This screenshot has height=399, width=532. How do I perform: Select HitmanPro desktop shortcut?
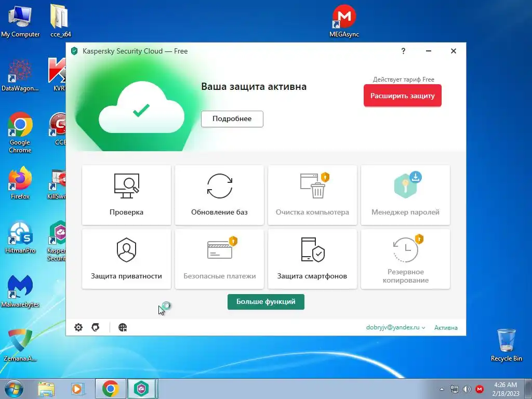[x=20, y=237]
